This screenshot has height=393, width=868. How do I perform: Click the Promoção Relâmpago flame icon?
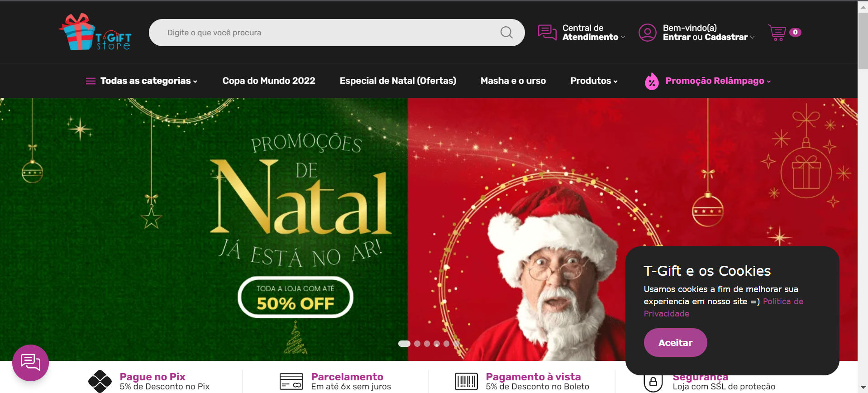tap(652, 81)
